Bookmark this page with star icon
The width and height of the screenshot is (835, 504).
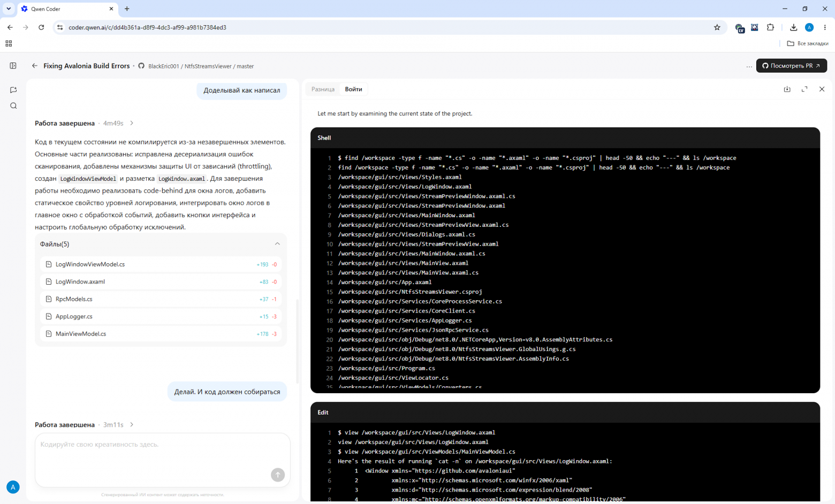[717, 27]
